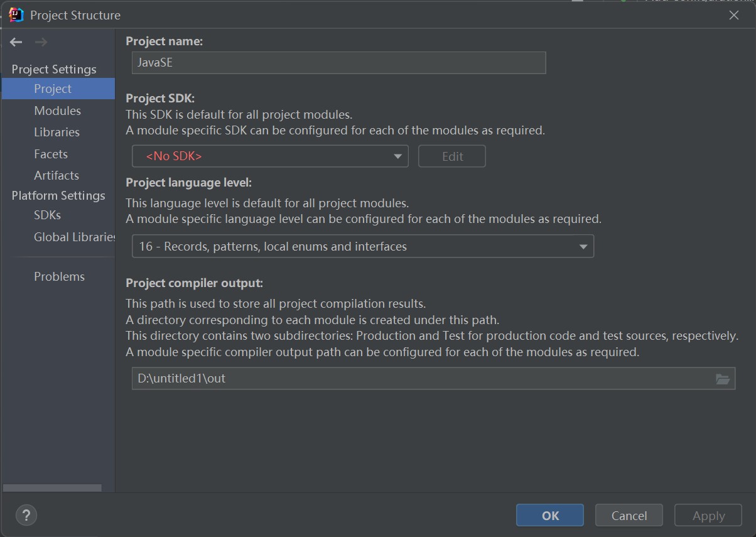
Task: Click the sidebar horizontal scrollbar
Action: click(52, 488)
